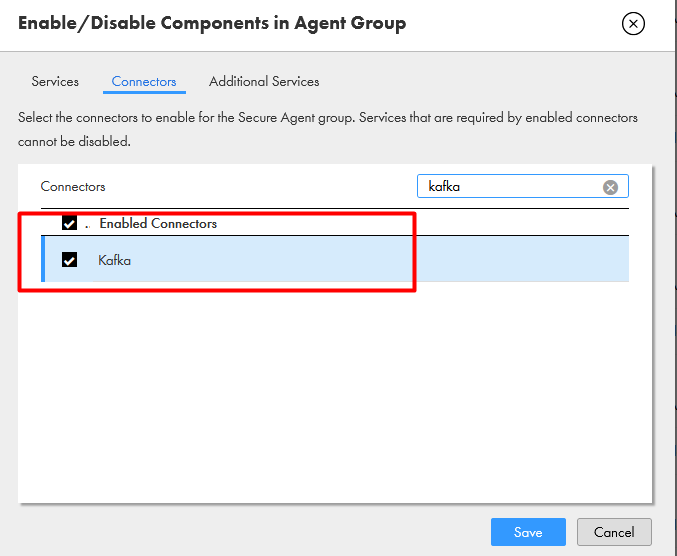Disable the Kafka connector checkbox
Viewport: 677px width, 556px height.
click(x=69, y=260)
